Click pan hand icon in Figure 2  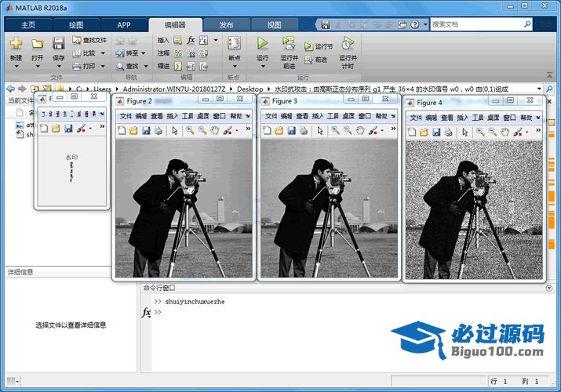click(x=214, y=131)
